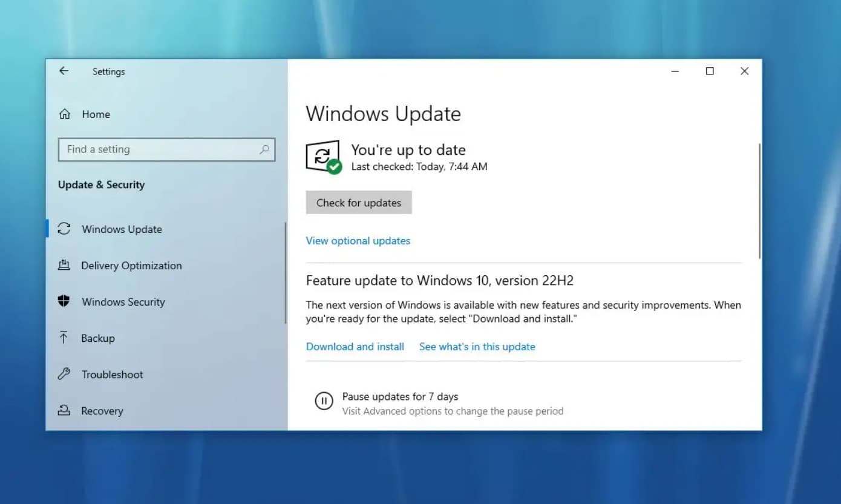Select Pause updates for 7 days
Screen dimensions: 841x504
(x=400, y=397)
